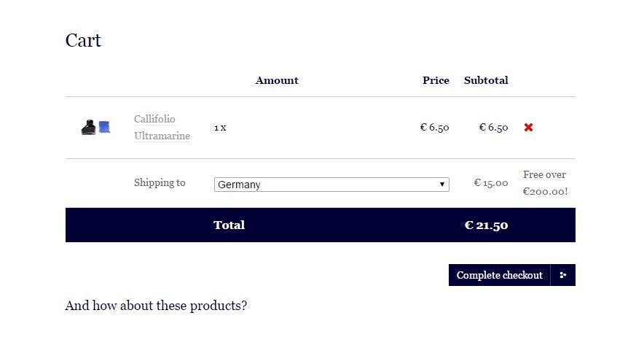This screenshot has height=356, width=644.
Task: Click the € 15.00 shipping cost
Action: pyautogui.click(x=491, y=182)
